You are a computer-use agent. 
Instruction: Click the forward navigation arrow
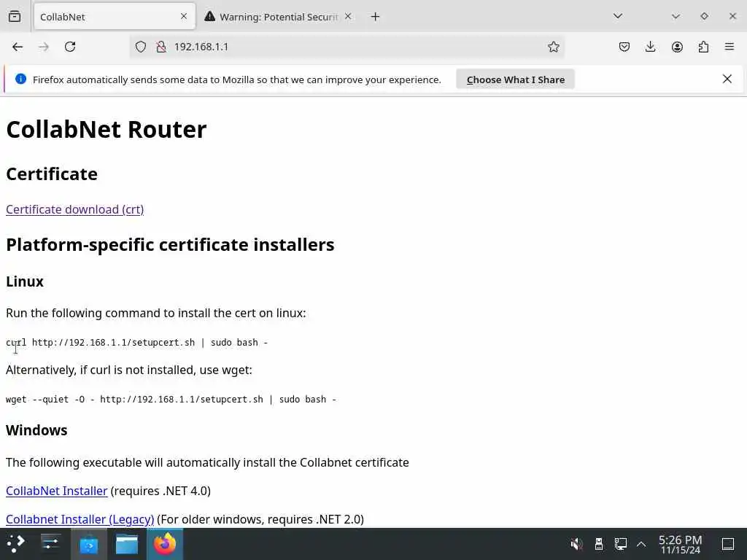click(43, 47)
